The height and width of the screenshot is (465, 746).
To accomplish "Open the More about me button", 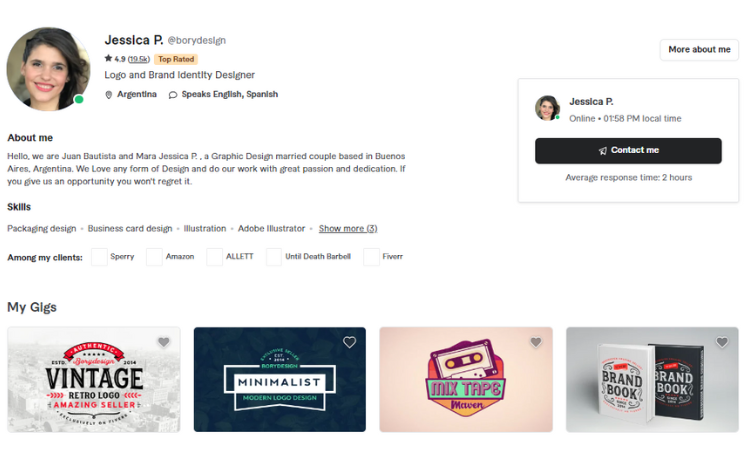I will pos(699,49).
